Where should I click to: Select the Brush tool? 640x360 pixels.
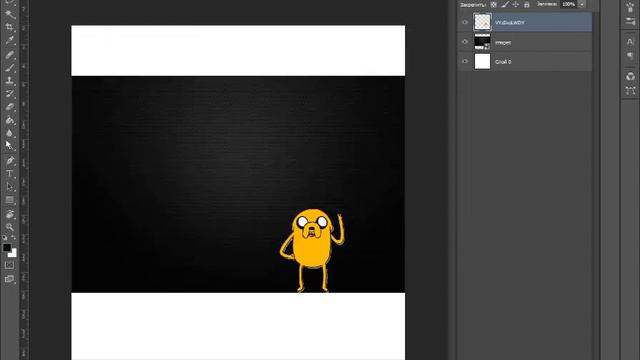click(9, 68)
